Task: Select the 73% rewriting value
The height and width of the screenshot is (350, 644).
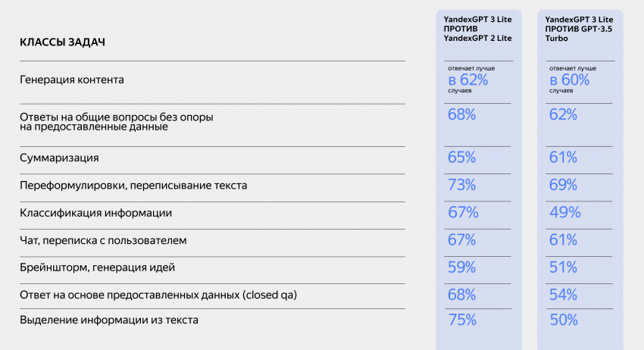Action: click(461, 185)
